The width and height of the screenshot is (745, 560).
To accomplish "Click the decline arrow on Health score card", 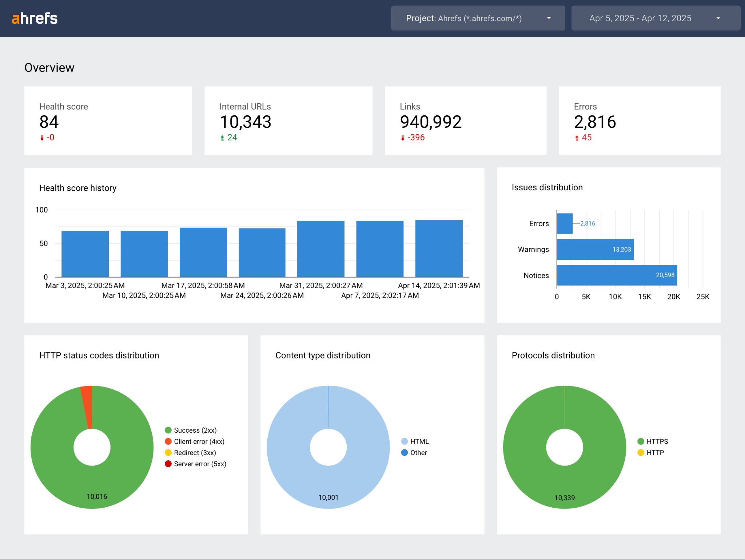I will click(x=43, y=138).
